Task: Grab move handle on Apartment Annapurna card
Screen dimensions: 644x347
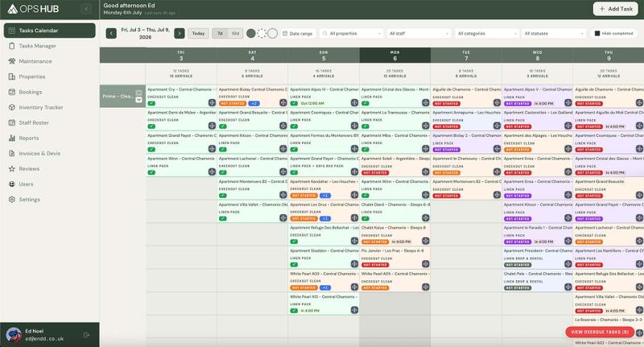Action: (x=497, y=126)
